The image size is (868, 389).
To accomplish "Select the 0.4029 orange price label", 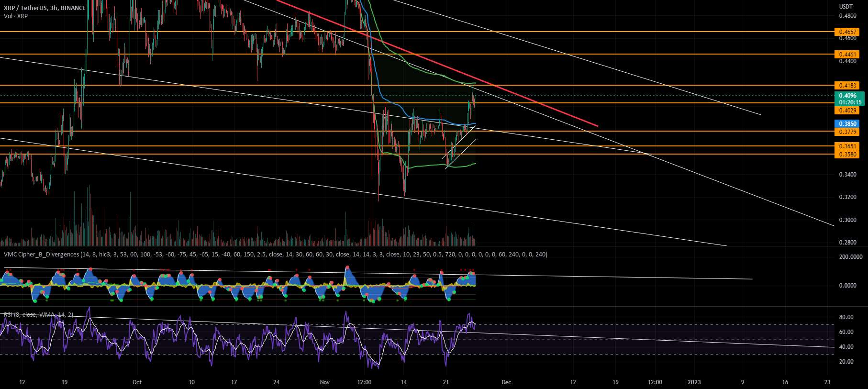I will click(846, 111).
